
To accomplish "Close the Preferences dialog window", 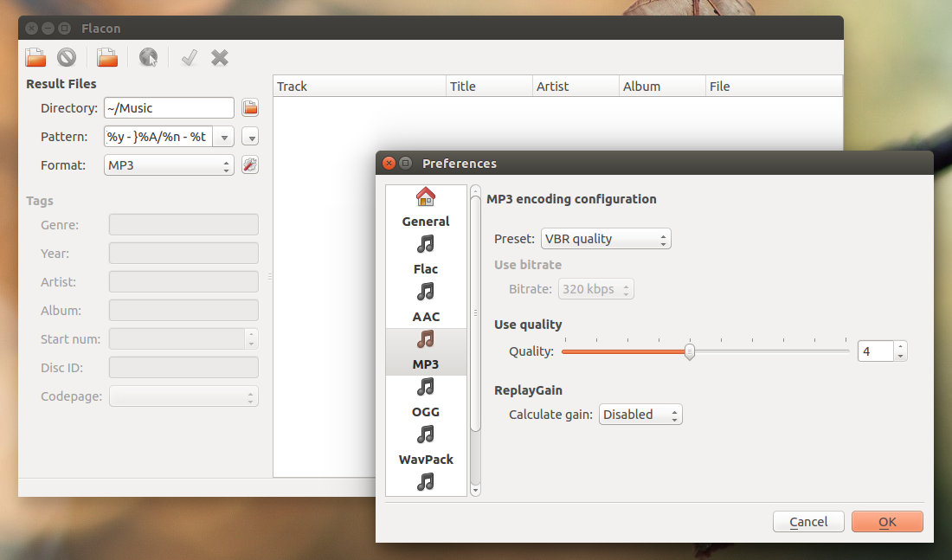I will pyautogui.click(x=389, y=163).
